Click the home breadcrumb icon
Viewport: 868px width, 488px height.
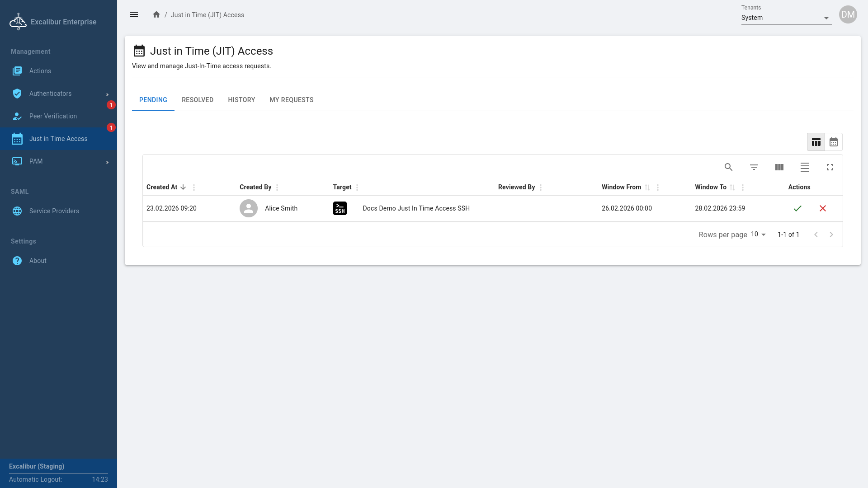[x=156, y=15]
